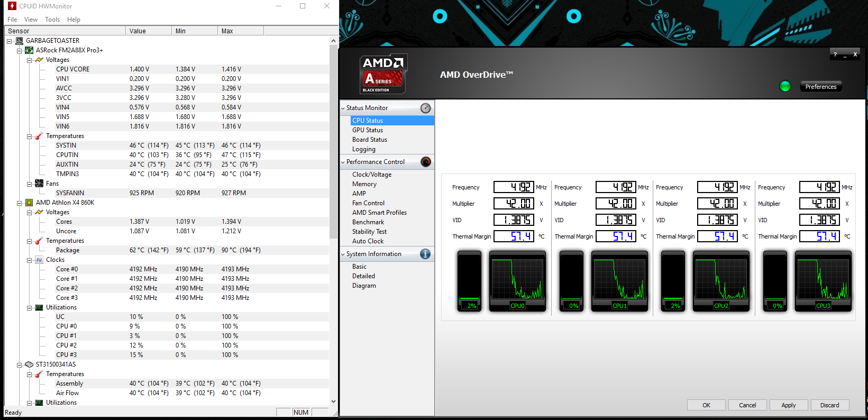Select Board Status in OverDrive sidebar
Screen dimensions: 868x420
coord(370,140)
